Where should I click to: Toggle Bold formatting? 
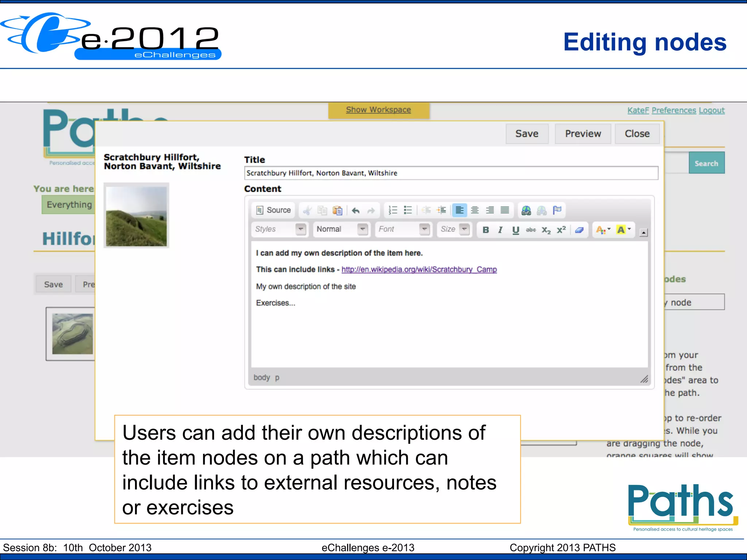coord(486,230)
